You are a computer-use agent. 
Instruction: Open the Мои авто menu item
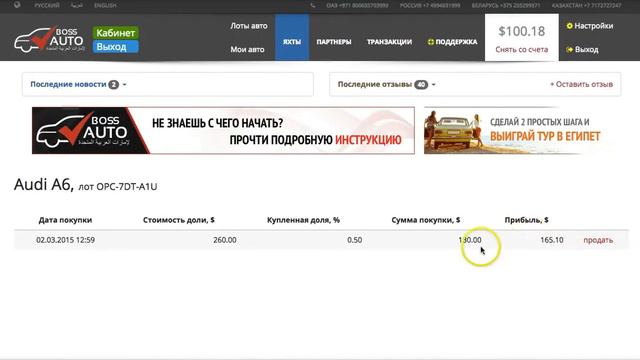pos(247,49)
